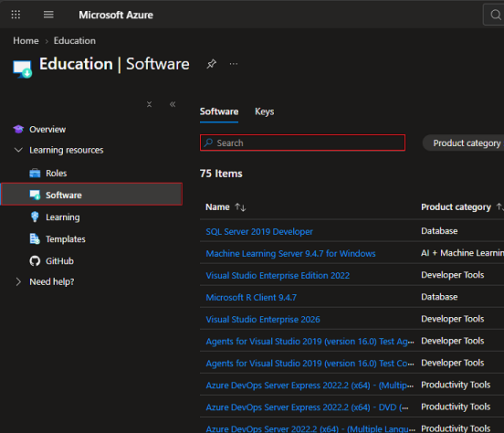The height and width of the screenshot is (433, 504).
Task: Click Productivity Tools cell for DevOps Express DVD
Action: [456, 407]
